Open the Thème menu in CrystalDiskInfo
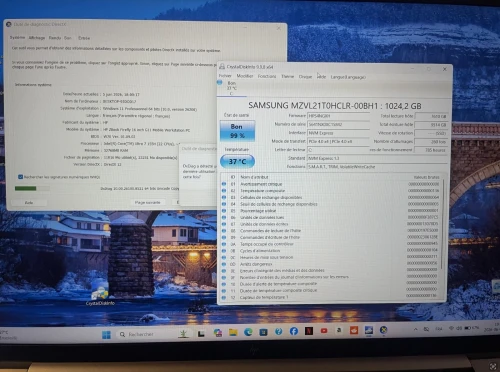This screenshot has width=500, height=372. point(287,76)
